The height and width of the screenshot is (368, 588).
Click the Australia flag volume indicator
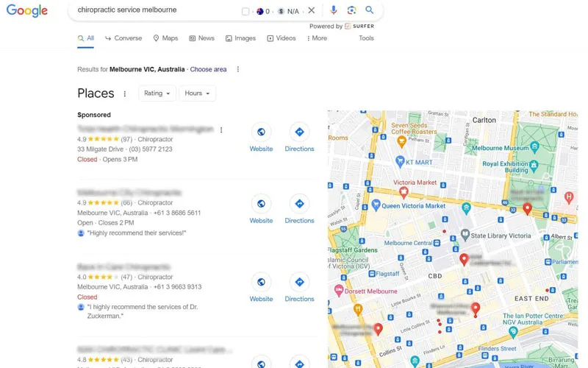(x=263, y=11)
